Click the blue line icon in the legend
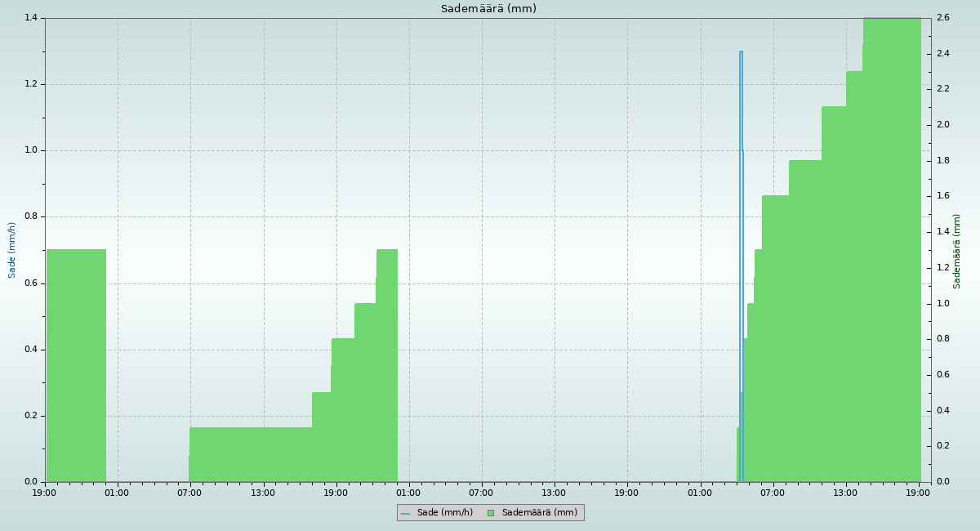980x531 pixels. pyautogui.click(x=405, y=513)
